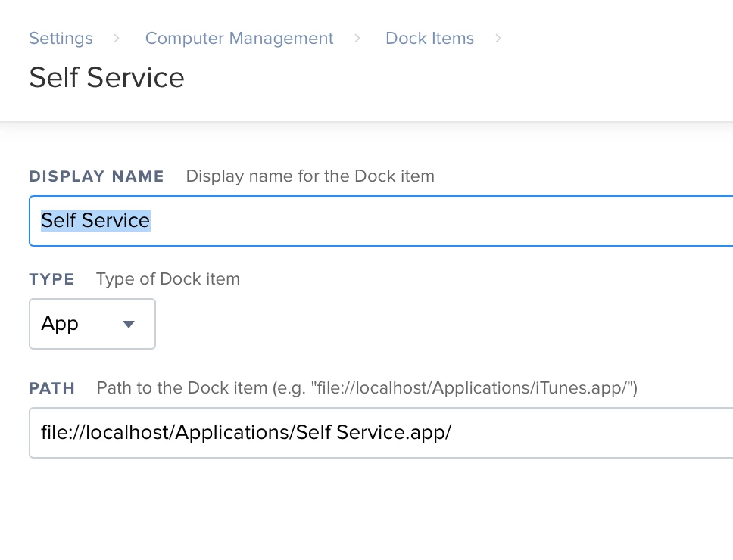Screen dimensions: 733x560
Task: Go to Computer Management breadcrumb
Action: (239, 39)
